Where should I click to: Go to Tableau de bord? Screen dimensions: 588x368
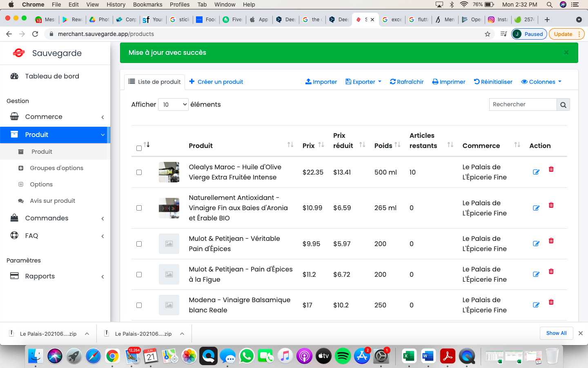(x=52, y=76)
